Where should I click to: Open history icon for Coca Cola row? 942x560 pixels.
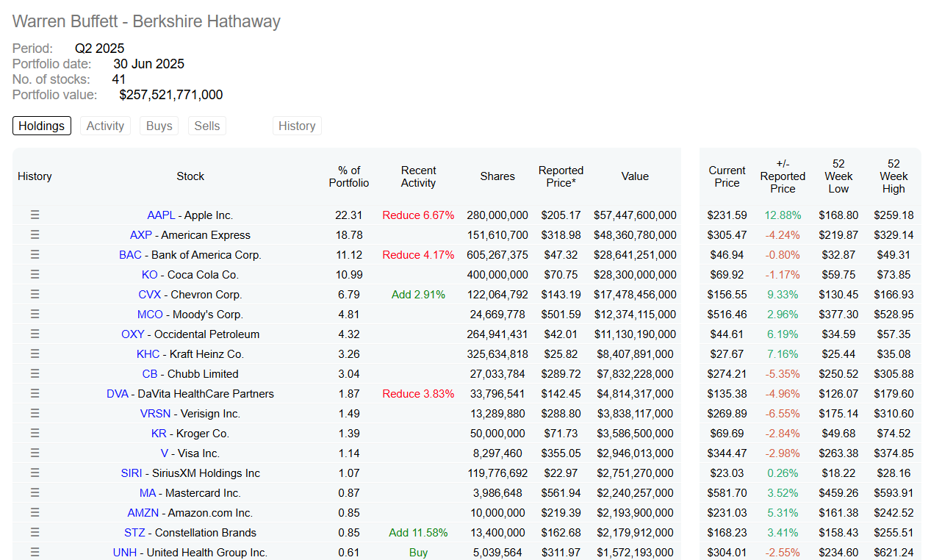pyautogui.click(x=35, y=275)
